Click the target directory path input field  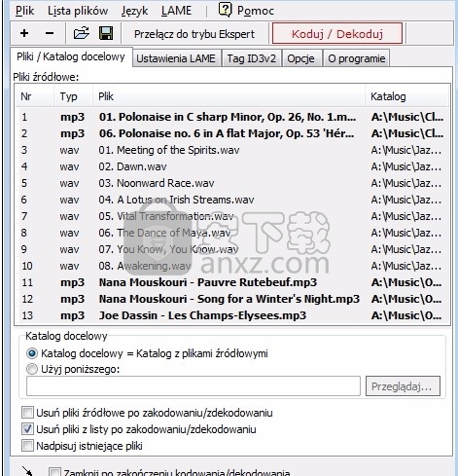point(194,386)
